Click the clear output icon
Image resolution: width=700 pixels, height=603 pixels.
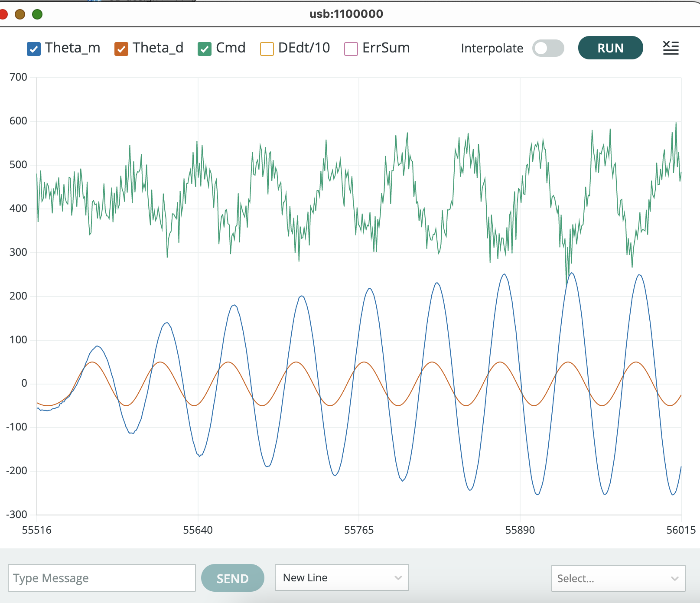pos(671,48)
